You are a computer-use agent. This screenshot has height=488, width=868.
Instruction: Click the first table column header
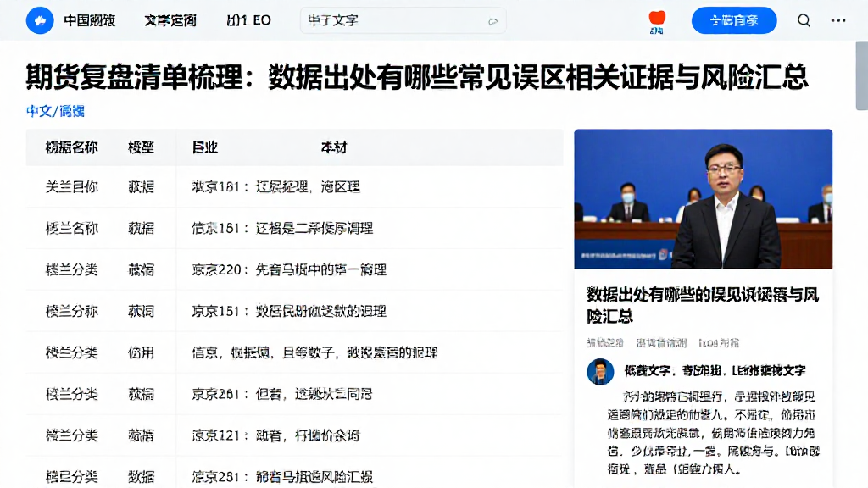[71, 147]
